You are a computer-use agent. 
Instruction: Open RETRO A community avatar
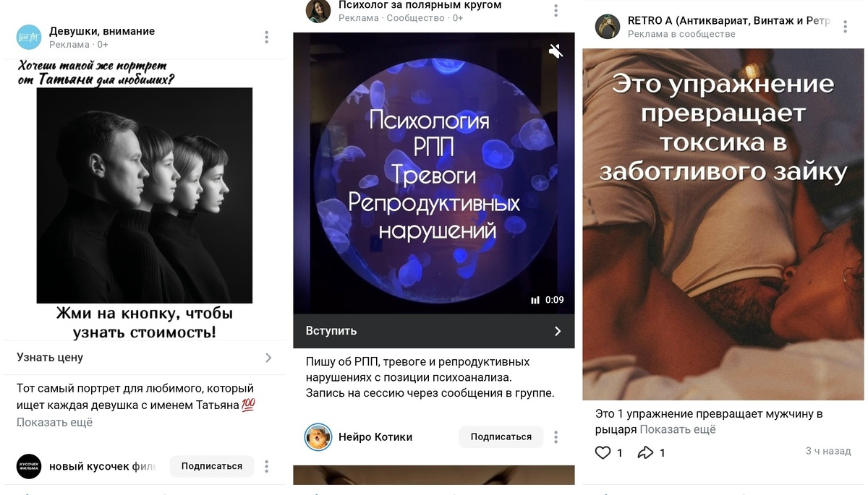point(608,27)
